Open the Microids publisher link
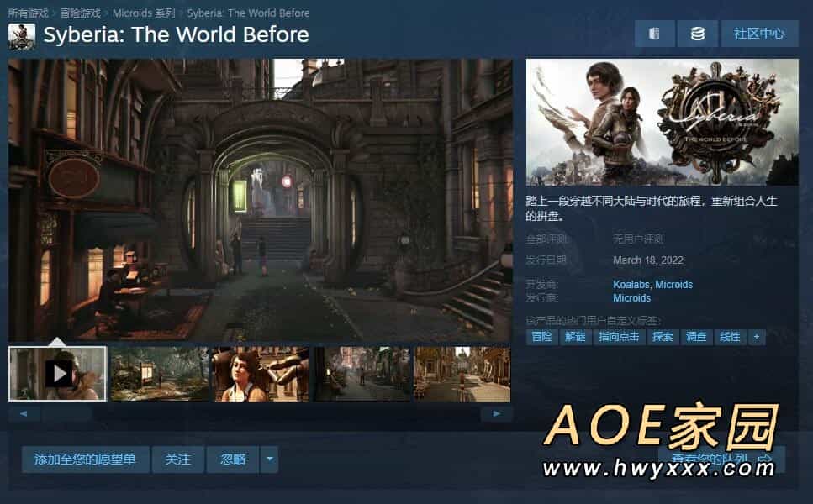 coord(631,298)
